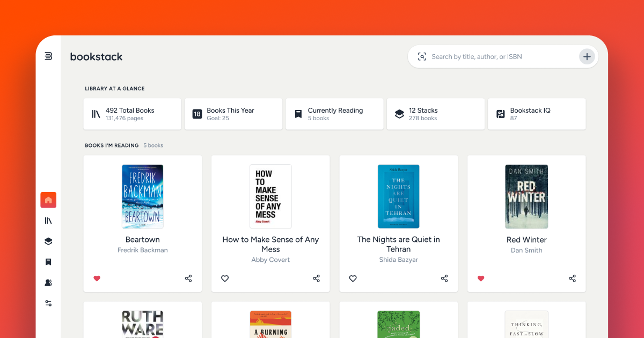The height and width of the screenshot is (338, 644).
Task: Click into the search by title field
Action: (503, 56)
